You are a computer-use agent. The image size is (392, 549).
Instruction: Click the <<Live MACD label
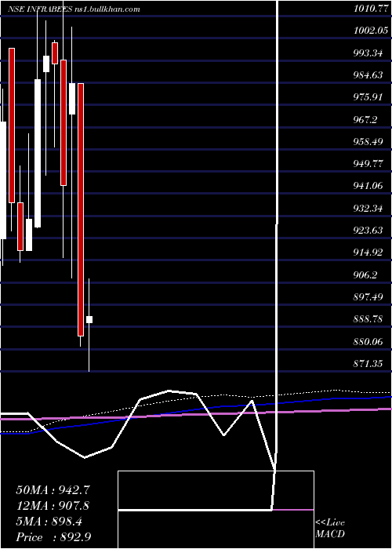coord(330,528)
